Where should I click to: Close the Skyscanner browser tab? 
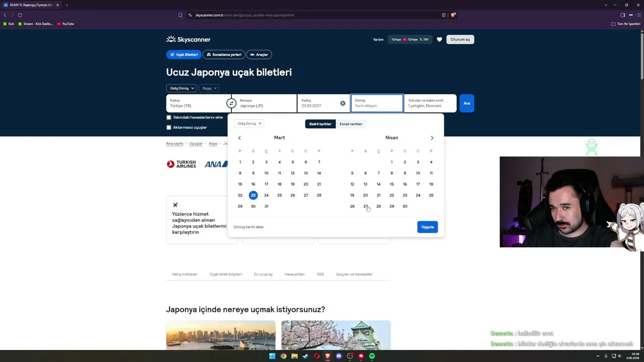pyautogui.click(x=57, y=5)
